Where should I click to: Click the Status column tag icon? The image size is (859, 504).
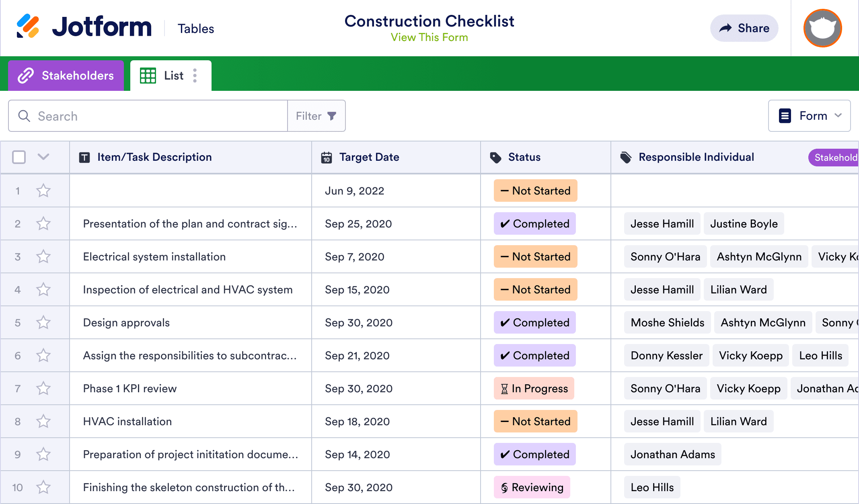point(495,158)
